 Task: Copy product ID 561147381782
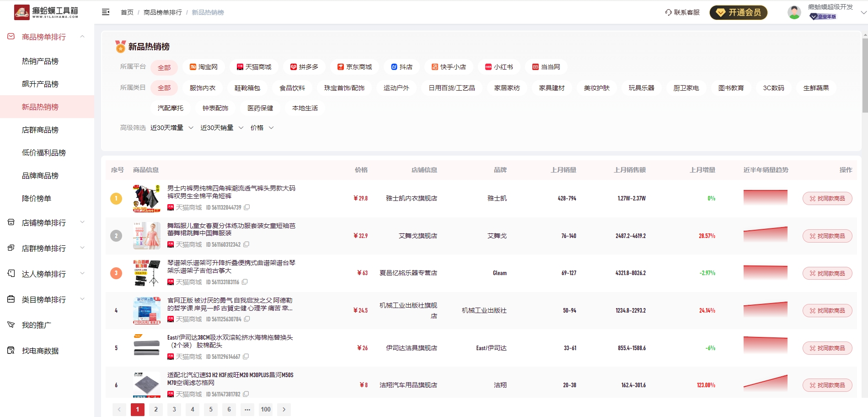246,394
